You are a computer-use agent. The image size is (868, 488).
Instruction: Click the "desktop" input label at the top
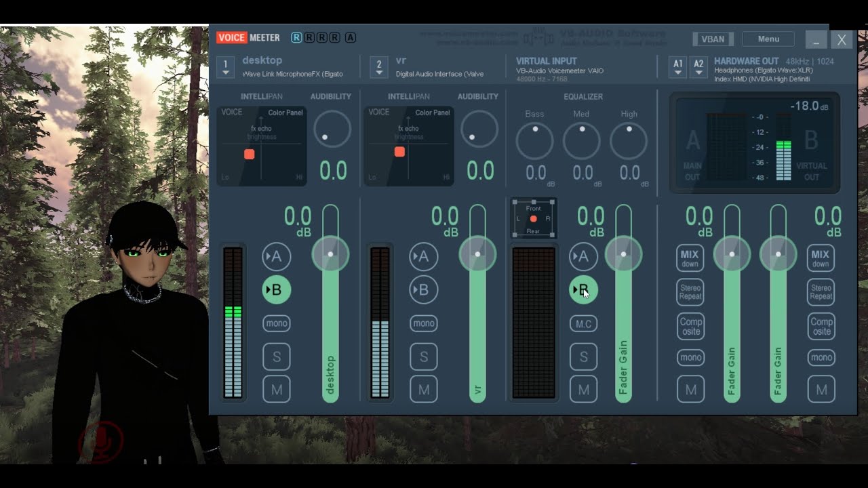pos(262,60)
